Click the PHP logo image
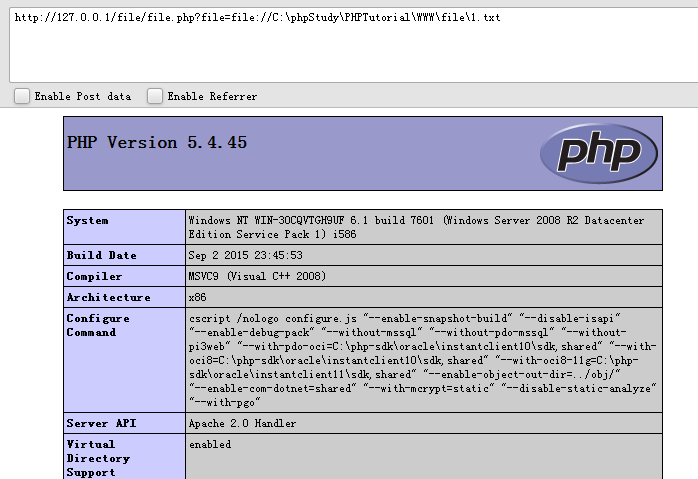The width and height of the screenshot is (698, 479). point(599,153)
